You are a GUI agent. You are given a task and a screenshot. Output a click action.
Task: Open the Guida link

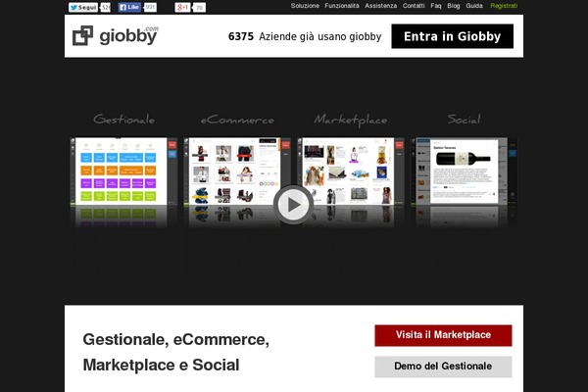[x=474, y=6]
